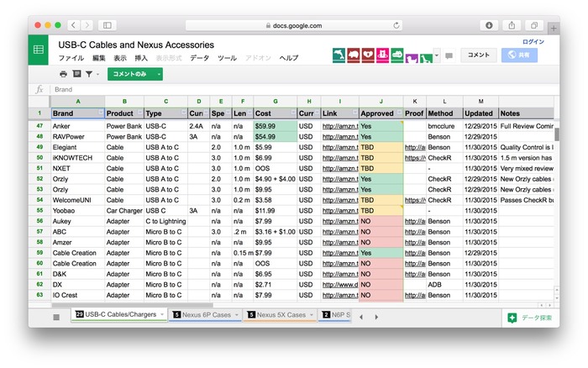The height and width of the screenshot is (368, 588).
Task: Open filter dropdown on Type header
Action: click(183, 113)
